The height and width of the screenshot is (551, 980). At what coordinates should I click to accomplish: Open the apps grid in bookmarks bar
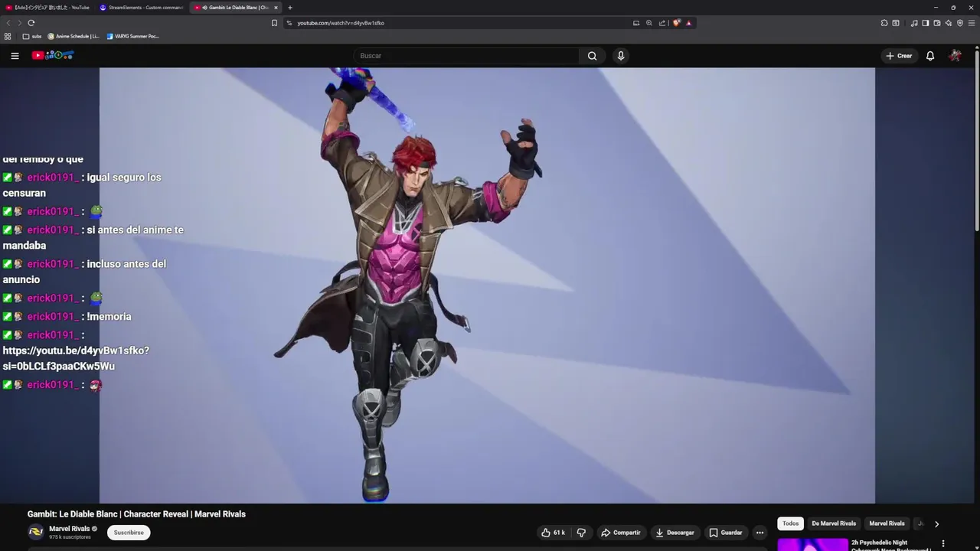pos(8,36)
